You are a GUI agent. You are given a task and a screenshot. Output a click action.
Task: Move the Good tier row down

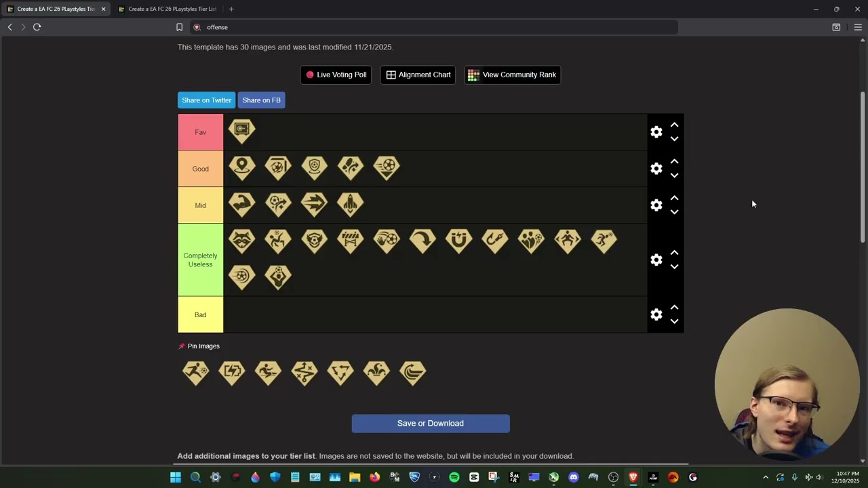[x=674, y=176]
